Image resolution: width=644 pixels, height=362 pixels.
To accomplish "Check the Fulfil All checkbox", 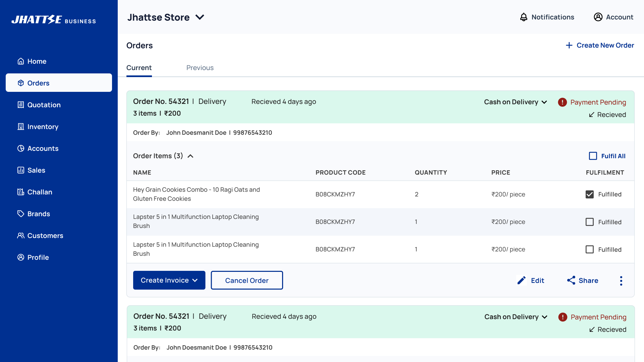I will click(593, 156).
